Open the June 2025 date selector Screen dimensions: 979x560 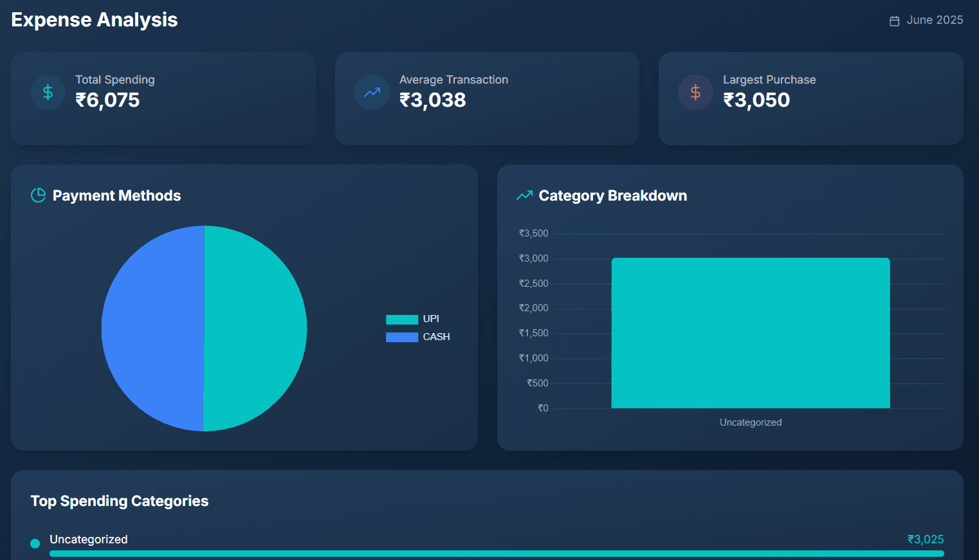coord(934,20)
